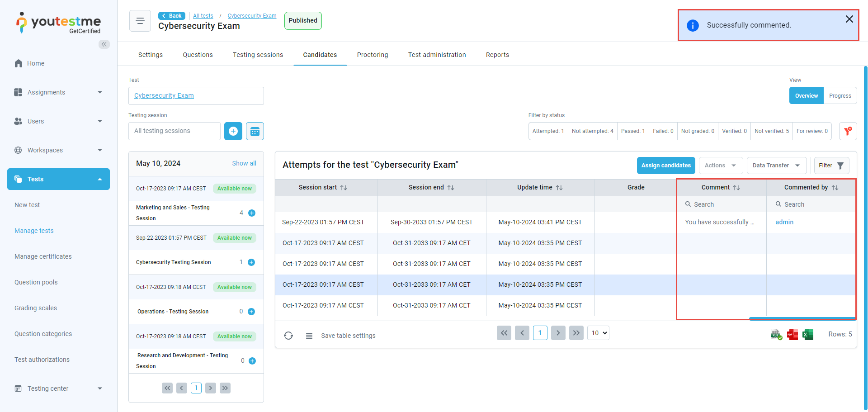Open the Questions tab
The image size is (868, 412).
[198, 55]
